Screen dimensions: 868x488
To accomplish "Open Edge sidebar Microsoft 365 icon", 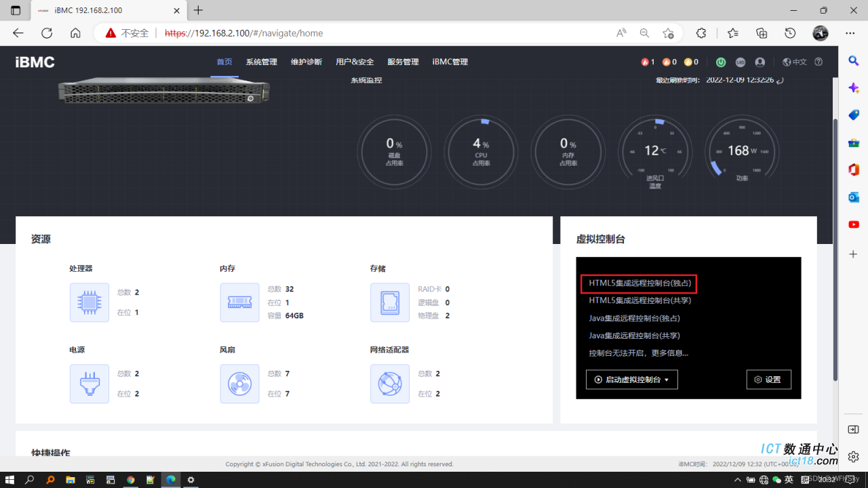I will click(854, 169).
